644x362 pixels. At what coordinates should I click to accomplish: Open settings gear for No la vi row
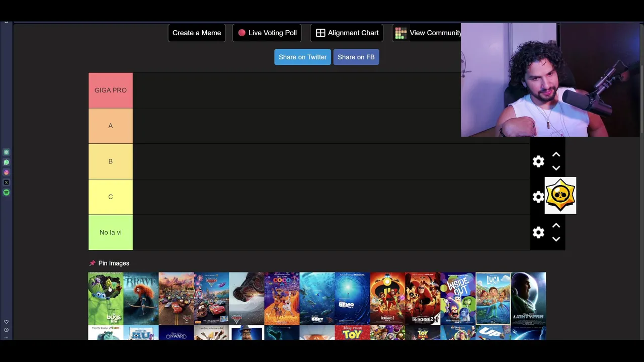click(538, 232)
